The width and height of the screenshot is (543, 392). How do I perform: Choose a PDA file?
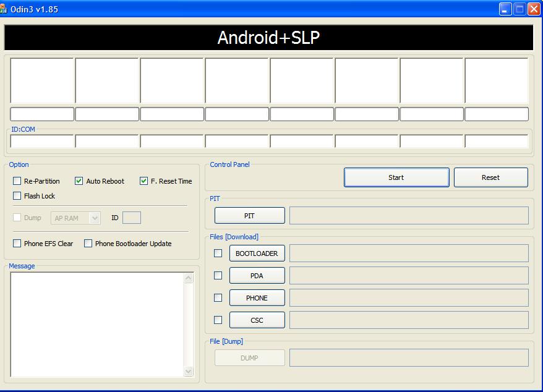[x=257, y=275]
